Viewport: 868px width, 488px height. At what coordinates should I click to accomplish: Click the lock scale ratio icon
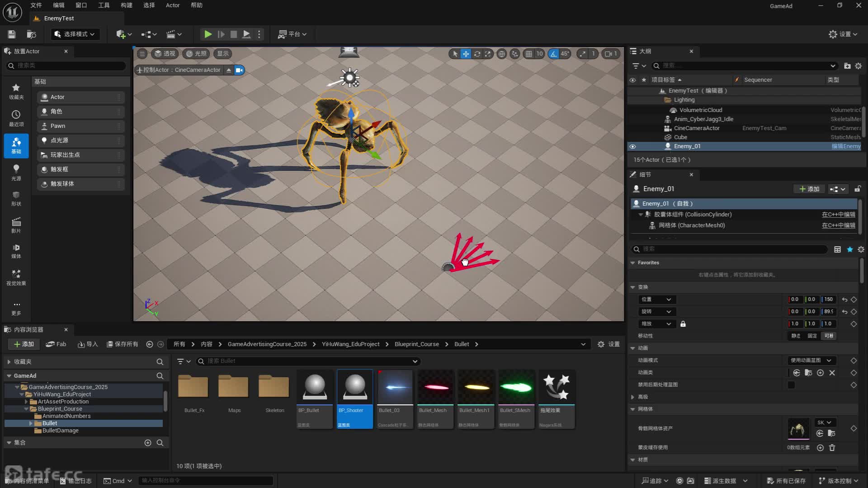click(683, 324)
